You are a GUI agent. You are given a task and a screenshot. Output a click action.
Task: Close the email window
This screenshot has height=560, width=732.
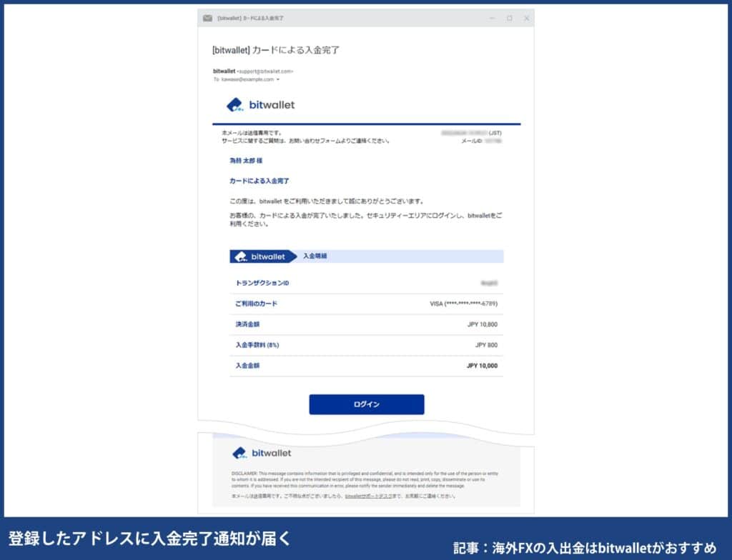(x=527, y=18)
